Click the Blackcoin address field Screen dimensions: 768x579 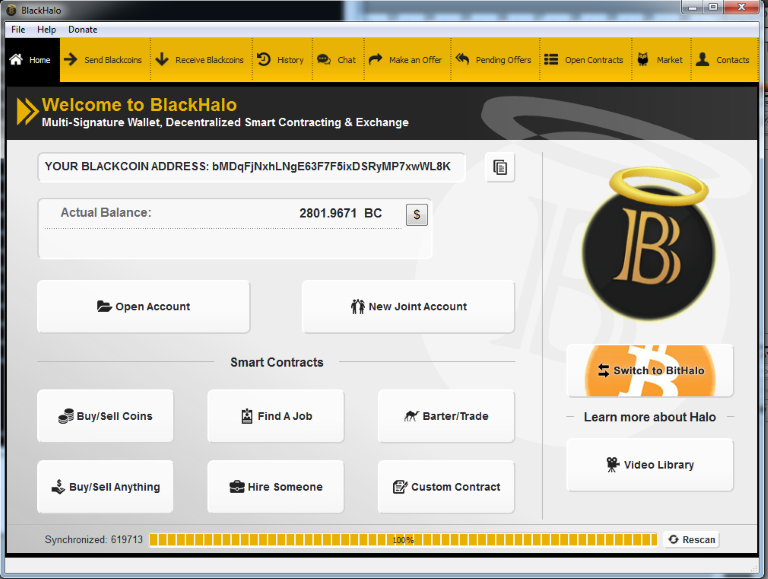tap(251, 167)
